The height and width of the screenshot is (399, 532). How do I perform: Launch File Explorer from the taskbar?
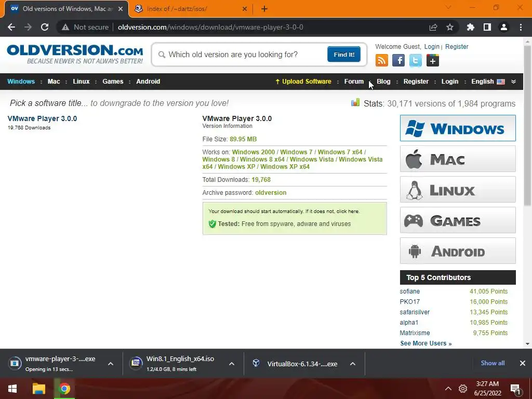pyautogui.click(x=38, y=389)
